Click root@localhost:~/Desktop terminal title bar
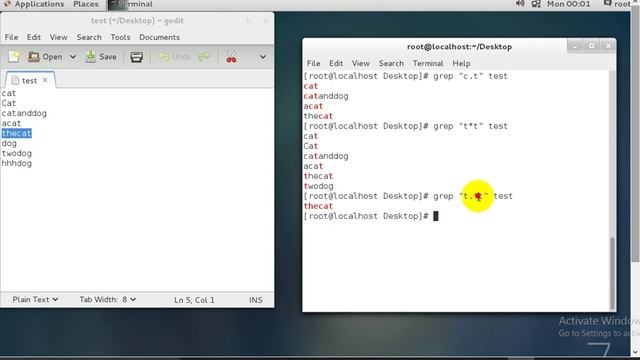This screenshot has width=640, height=360. point(459,47)
